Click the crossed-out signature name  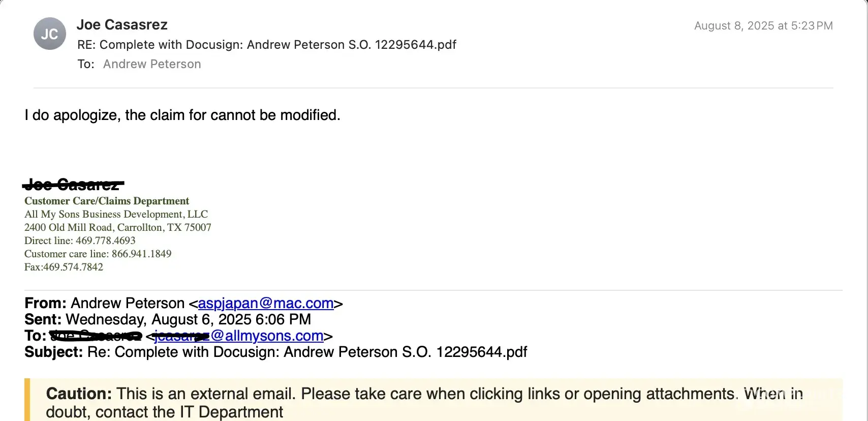(74, 185)
